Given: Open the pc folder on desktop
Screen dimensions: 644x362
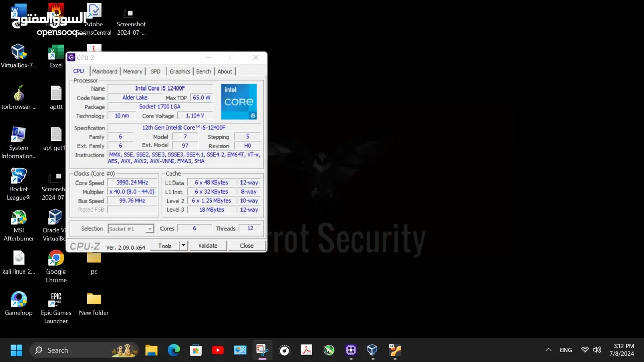Looking at the screenshot, I should (x=94, y=263).
